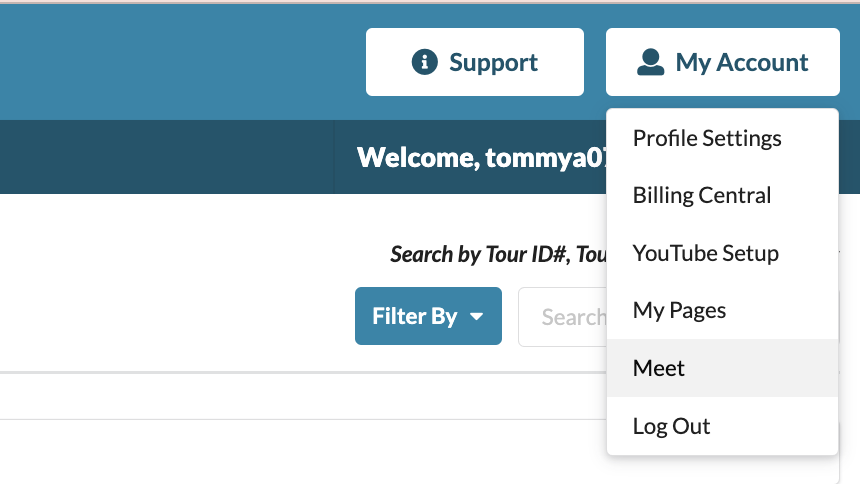
Task: Open the Support button
Action: pyautogui.click(x=475, y=62)
